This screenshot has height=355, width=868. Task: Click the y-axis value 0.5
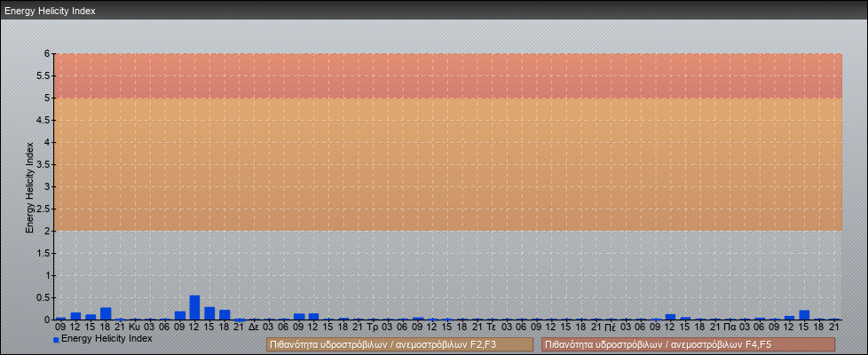[44, 297]
